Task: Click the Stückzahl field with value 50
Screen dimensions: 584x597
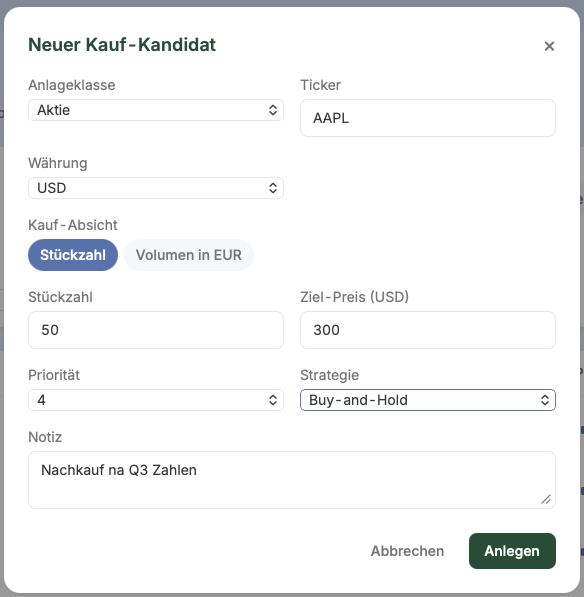Action: coord(156,330)
